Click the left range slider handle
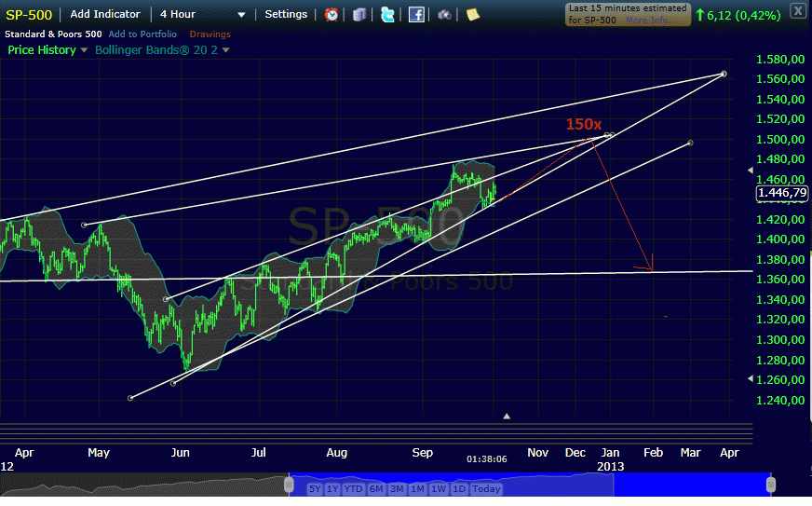 click(289, 485)
